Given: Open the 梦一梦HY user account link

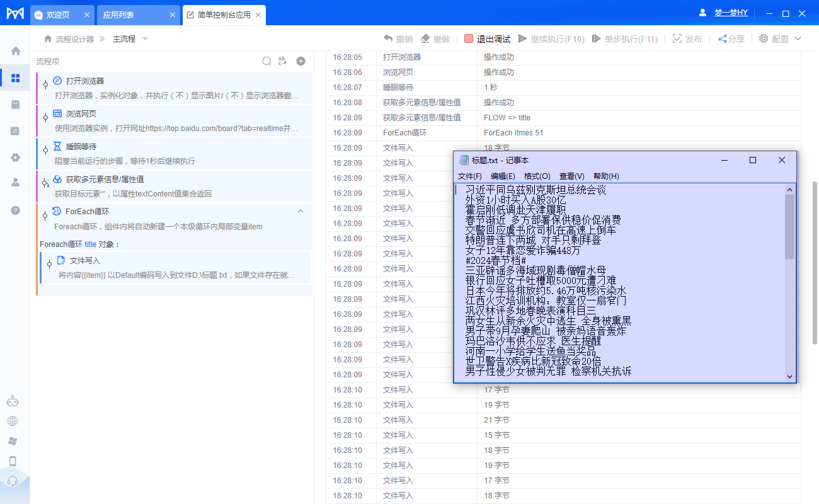Looking at the screenshot, I should click(731, 13).
